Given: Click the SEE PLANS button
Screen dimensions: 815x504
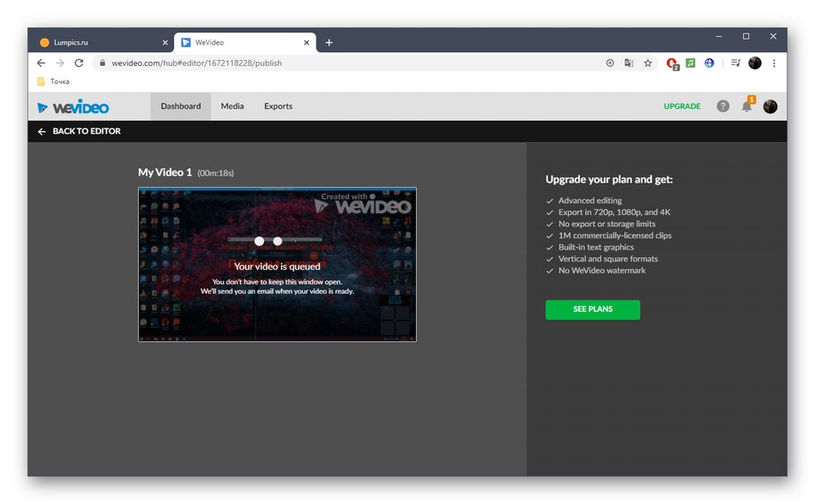Looking at the screenshot, I should 593,309.
